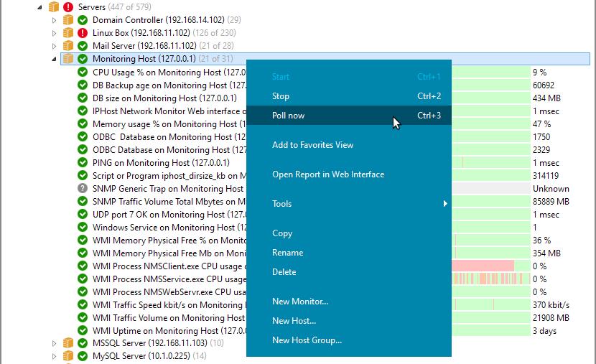Viewport: 596px width, 364px height.
Task: Choose Delete from the context menu
Action: click(x=349, y=272)
